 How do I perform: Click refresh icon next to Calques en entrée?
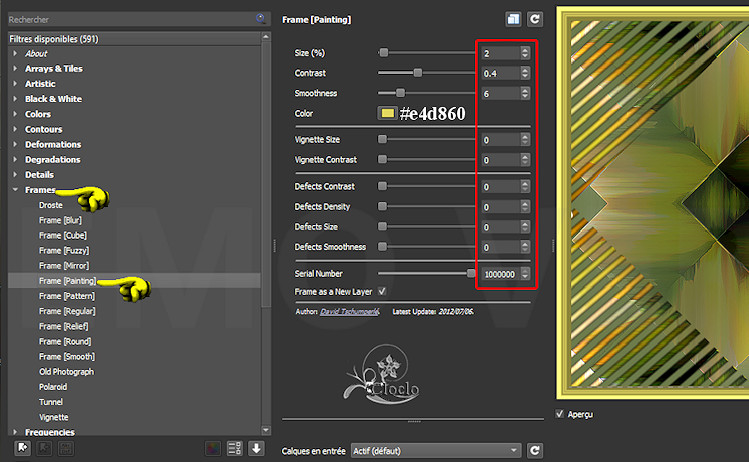coord(535,451)
